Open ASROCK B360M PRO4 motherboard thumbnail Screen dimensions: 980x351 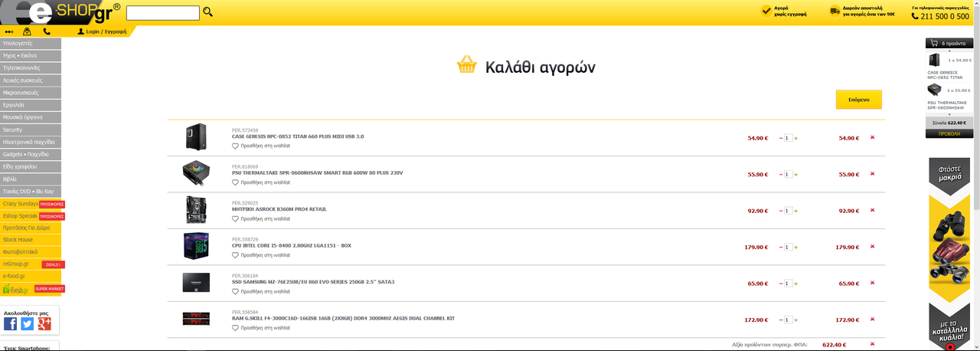(x=196, y=210)
